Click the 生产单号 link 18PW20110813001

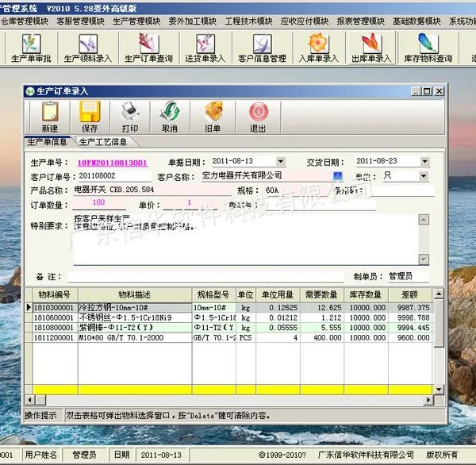pyautogui.click(x=113, y=163)
